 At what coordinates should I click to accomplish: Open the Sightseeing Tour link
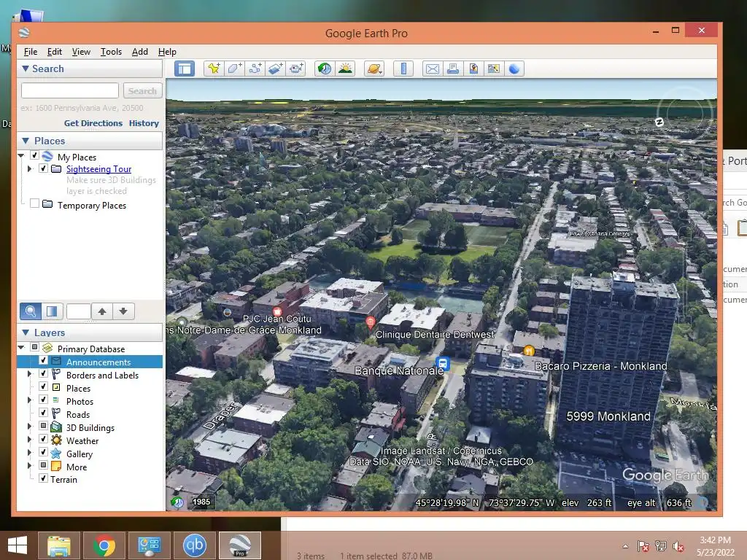tap(98, 169)
